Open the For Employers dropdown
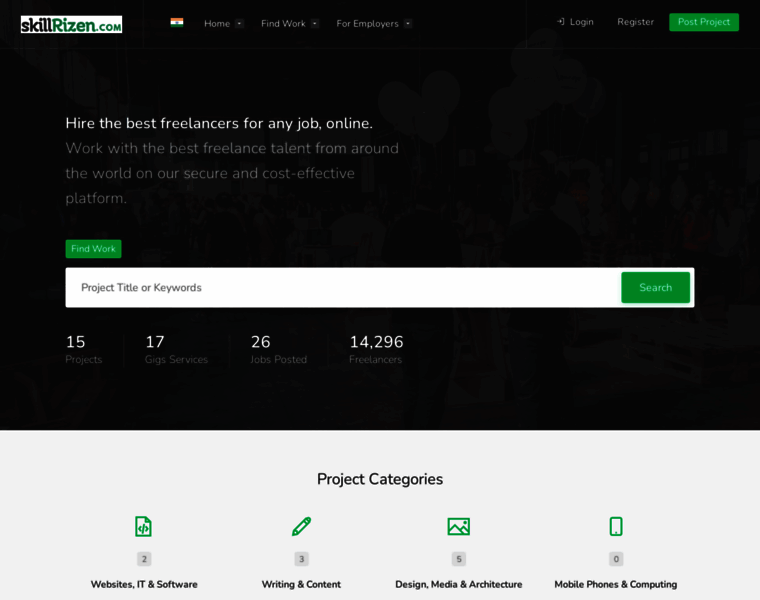The width and height of the screenshot is (760, 600). [374, 23]
